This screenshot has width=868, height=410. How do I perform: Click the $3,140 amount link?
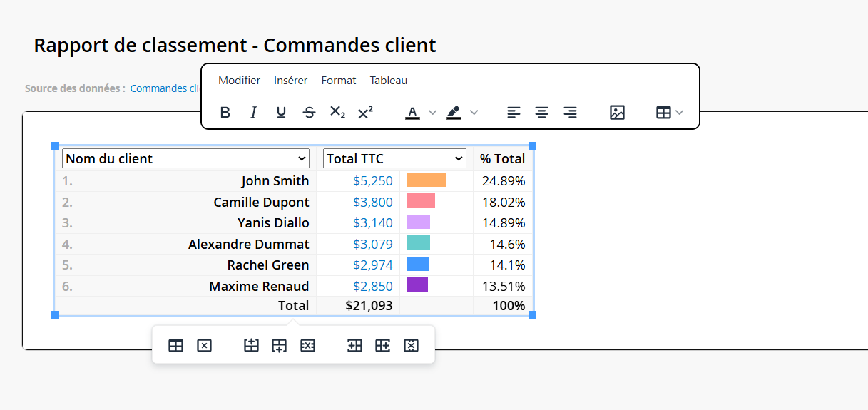pos(373,223)
